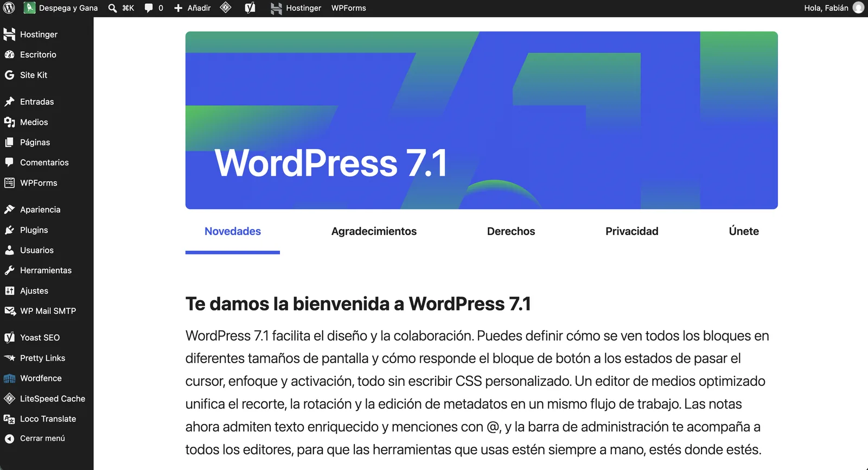Click the Wordfence shield icon
This screenshot has height=470, width=868.
click(x=9, y=378)
